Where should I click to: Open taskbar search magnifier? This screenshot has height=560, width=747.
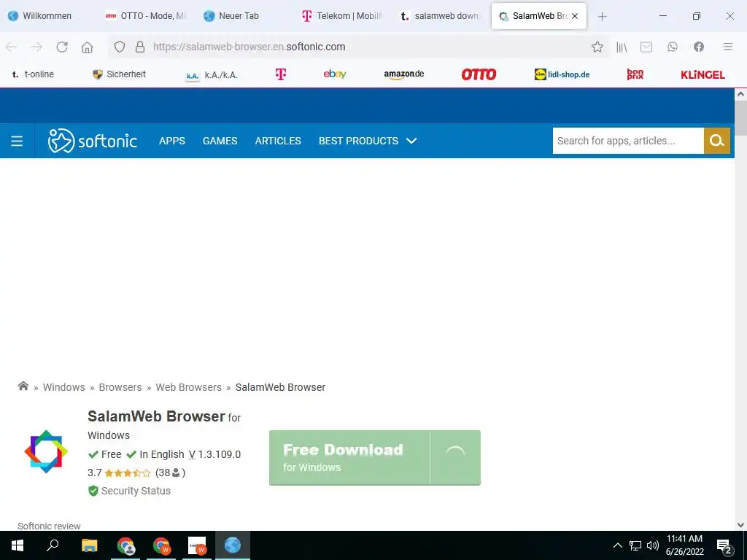53,545
